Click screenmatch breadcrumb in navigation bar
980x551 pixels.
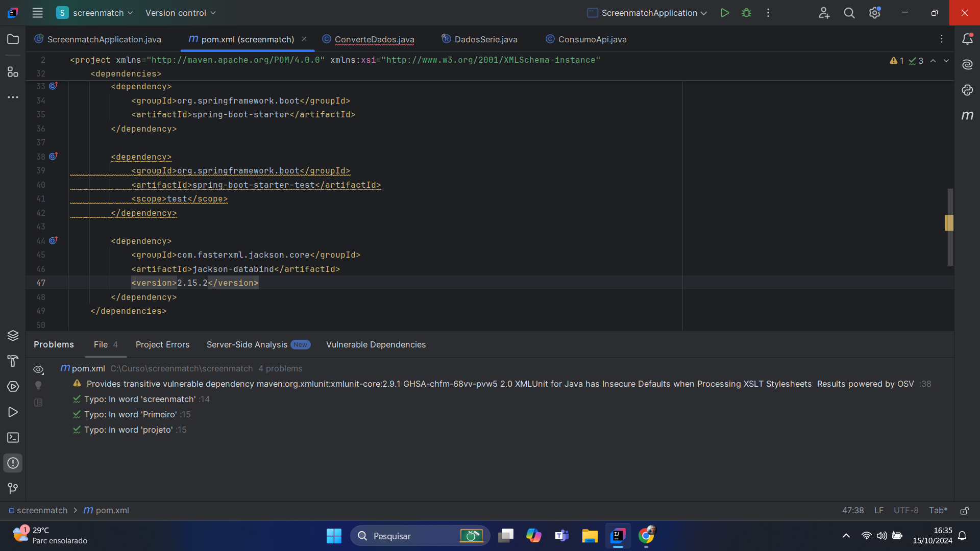coord(38,511)
